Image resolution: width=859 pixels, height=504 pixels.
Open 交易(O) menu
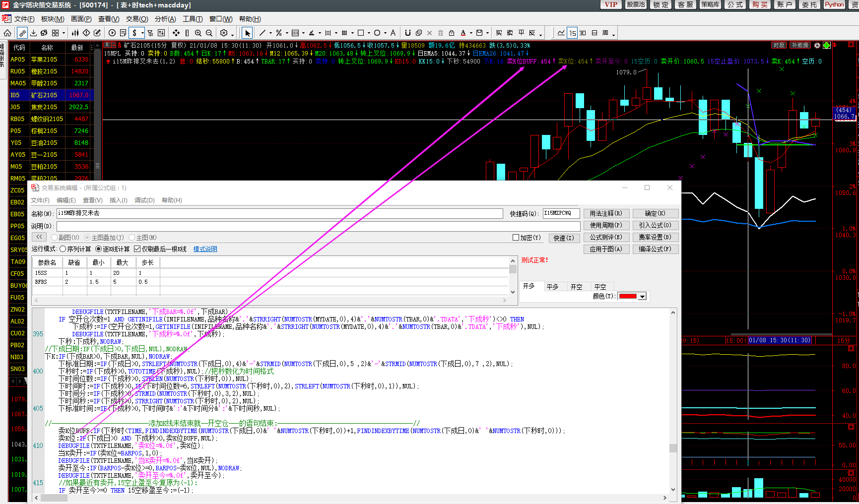(137, 19)
